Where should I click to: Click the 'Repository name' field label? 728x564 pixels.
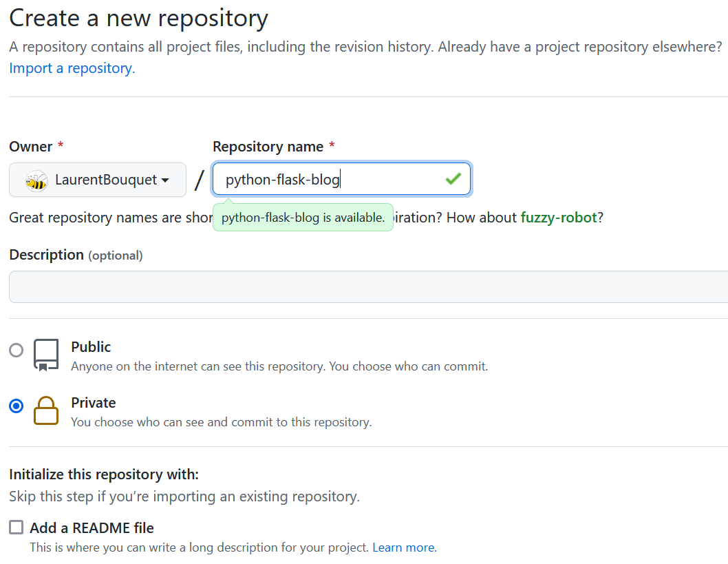coord(268,147)
